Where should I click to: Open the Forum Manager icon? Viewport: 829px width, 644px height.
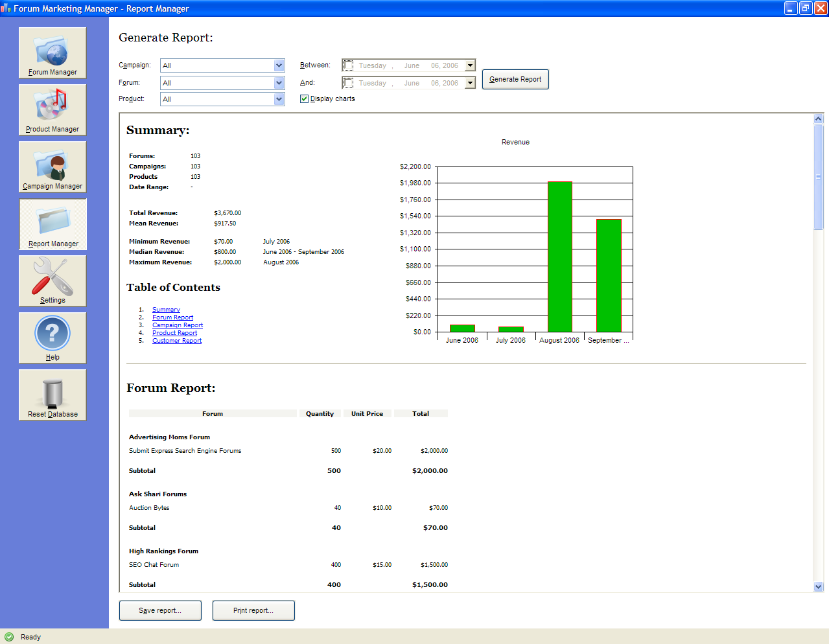pyautogui.click(x=53, y=53)
